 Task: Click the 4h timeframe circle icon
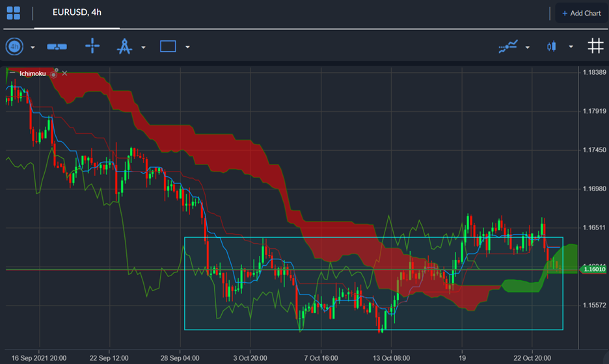click(14, 47)
